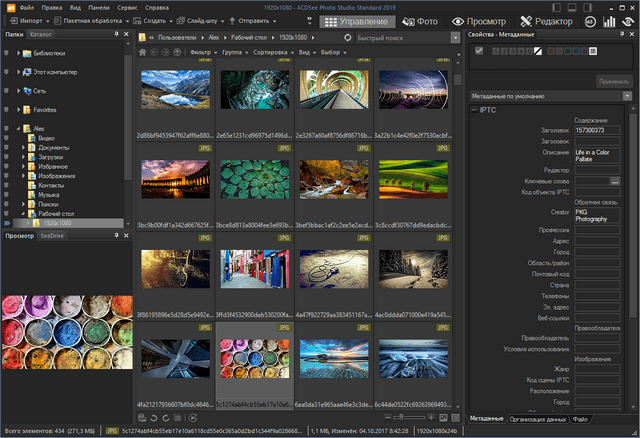This screenshot has width=640, height=438.
Task: Pin the Свойства - Метаданные panel
Action: (620, 34)
